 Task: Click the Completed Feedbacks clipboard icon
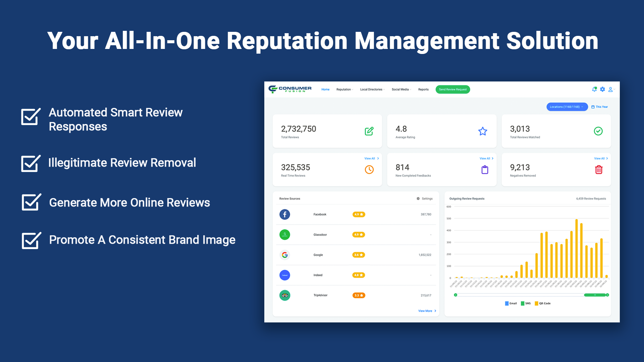click(485, 170)
